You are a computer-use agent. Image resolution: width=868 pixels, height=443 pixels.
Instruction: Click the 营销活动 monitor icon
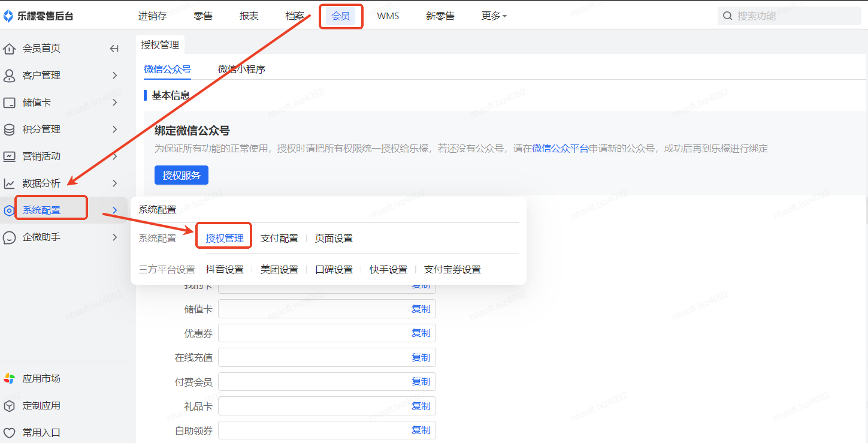[x=9, y=156]
